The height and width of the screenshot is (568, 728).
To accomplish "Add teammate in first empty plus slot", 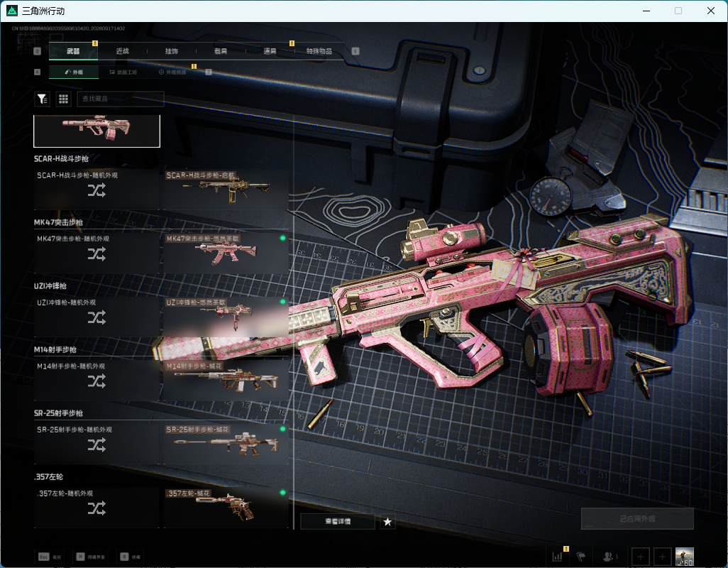I will [x=640, y=557].
